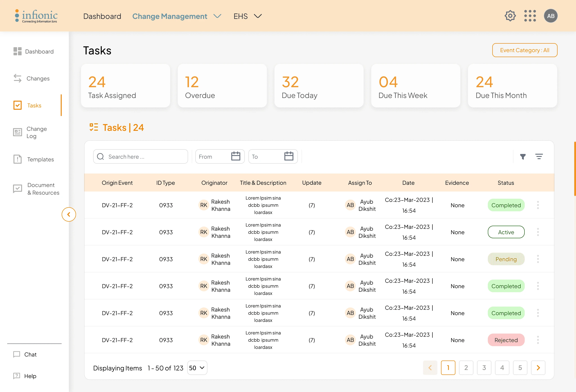Expand the EHS menu dropdown
Image resolution: width=576 pixels, height=392 pixels.
258,16
